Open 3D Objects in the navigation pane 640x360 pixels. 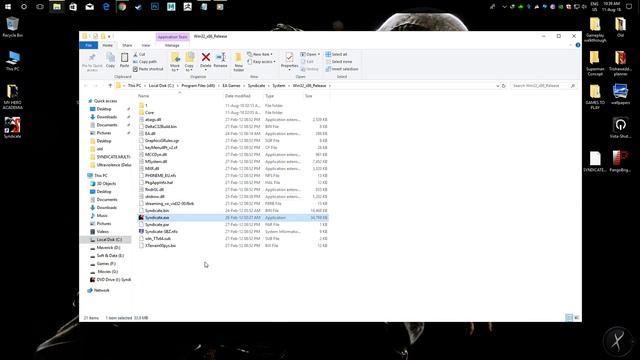[106, 184]
